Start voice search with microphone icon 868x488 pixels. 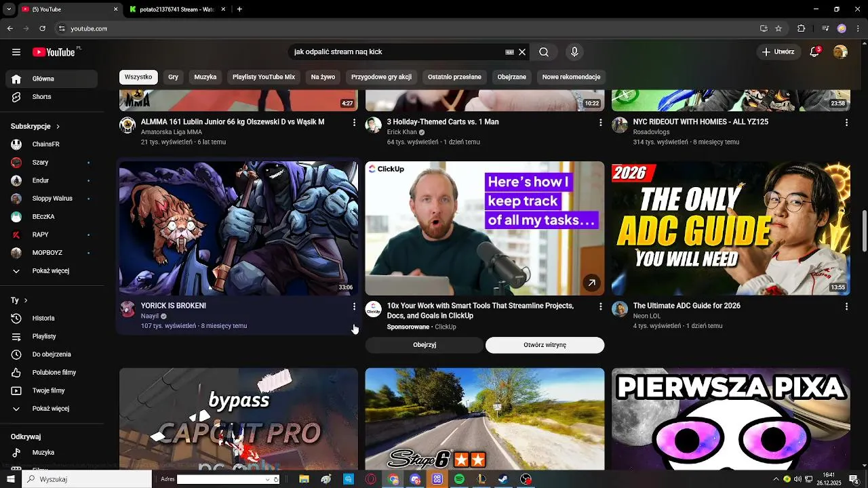click(x=574, y=52)
